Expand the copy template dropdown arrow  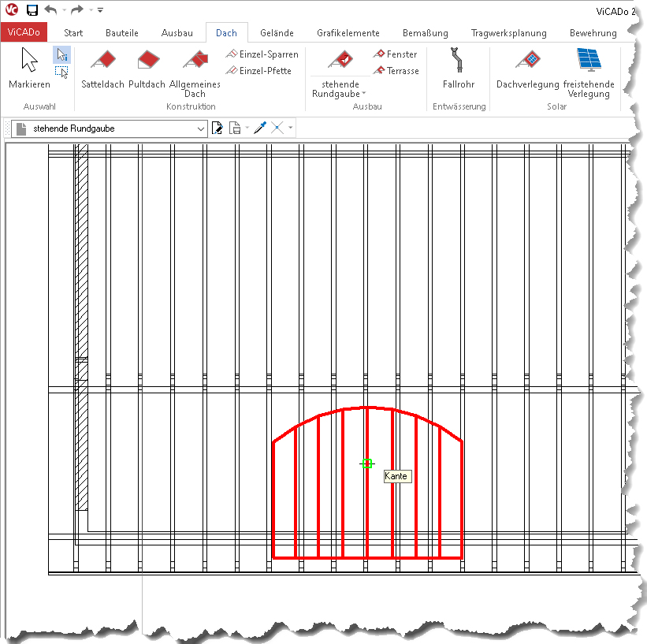click(x=247, y=128)
